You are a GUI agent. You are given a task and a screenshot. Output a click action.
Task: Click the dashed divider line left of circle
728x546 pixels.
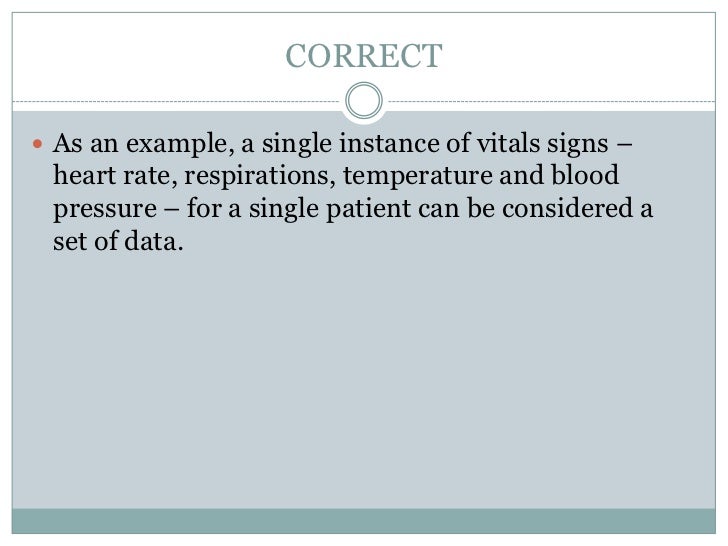pos(176,101)
